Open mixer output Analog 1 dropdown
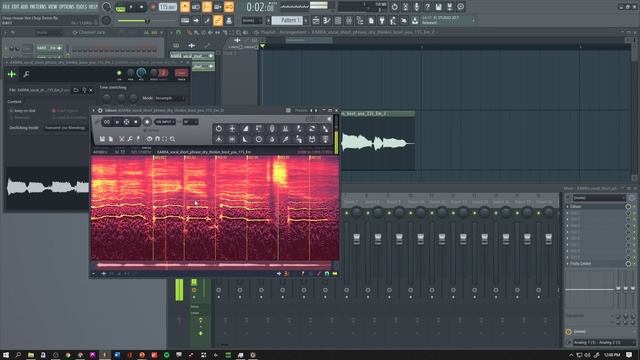 [603, 342]
